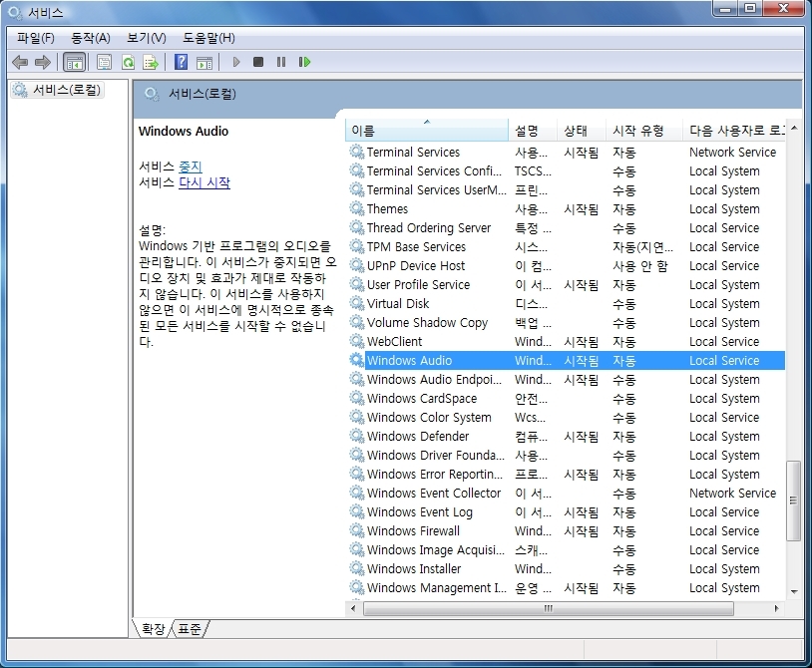Screen dimensions: 812x668
Task: Select the Windows Driver Founda... row
Action: [x=566, y=455]
